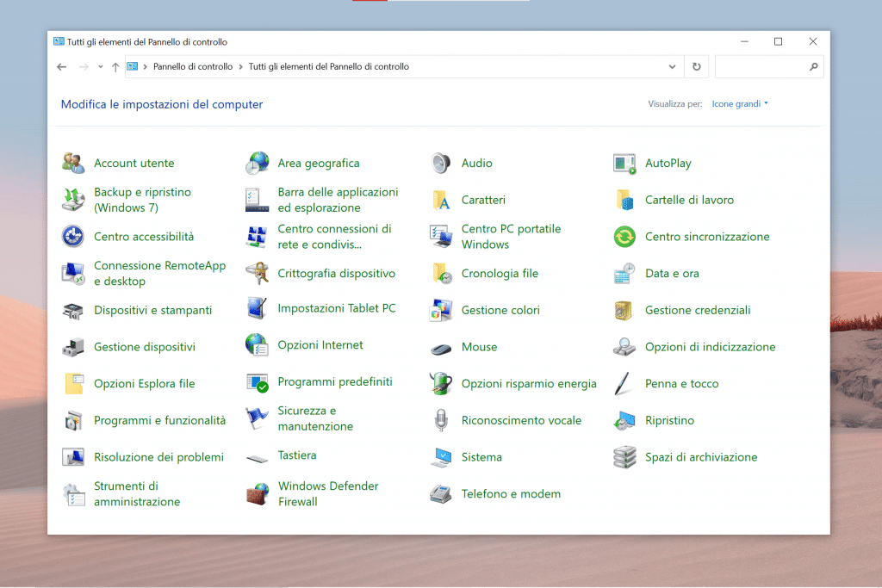Click the Data e ora calendar icon
This screenshot has height=588, width=882.
click(x=624, y=274)
